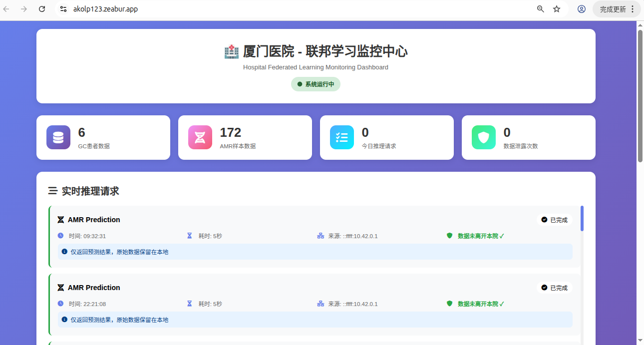Viewport: 644px width, 345px height.
Task: Click the checklist icon for 今日推理请求
Action: 342,137
